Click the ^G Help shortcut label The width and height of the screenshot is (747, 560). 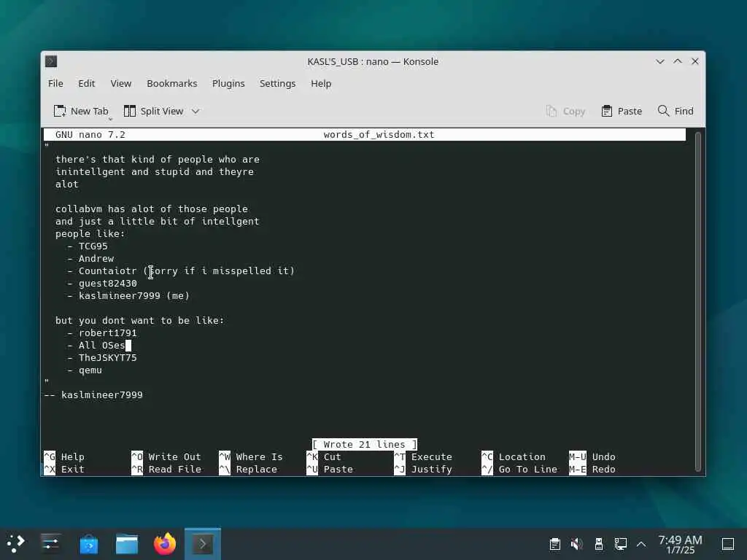64,456
